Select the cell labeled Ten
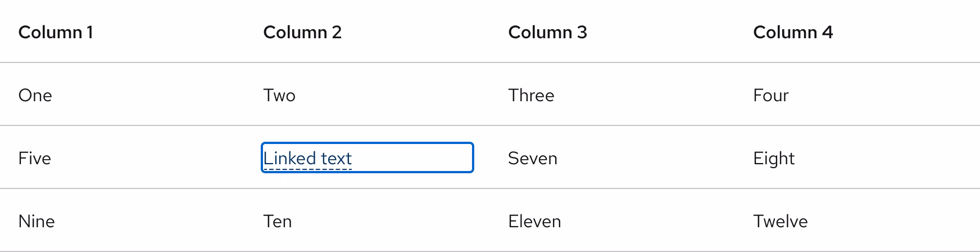The width and height of the screenshot is (980, 252). pyautogui.click(x=278, y=221)
